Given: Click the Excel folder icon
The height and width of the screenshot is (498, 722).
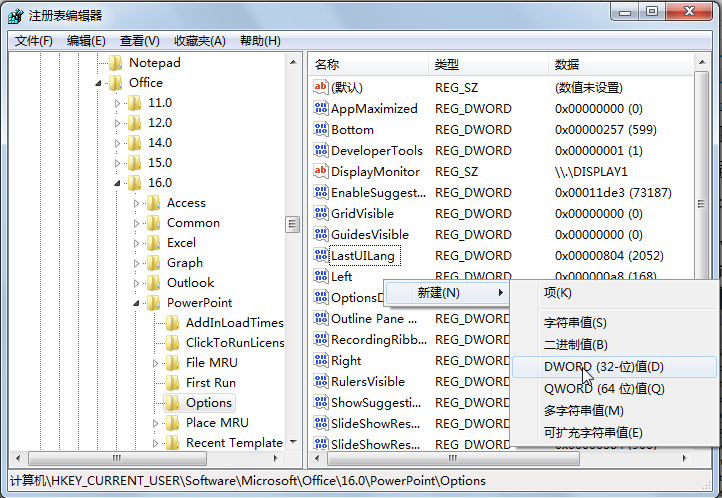Looking at the screenshot, I should (x=153, y=243).
